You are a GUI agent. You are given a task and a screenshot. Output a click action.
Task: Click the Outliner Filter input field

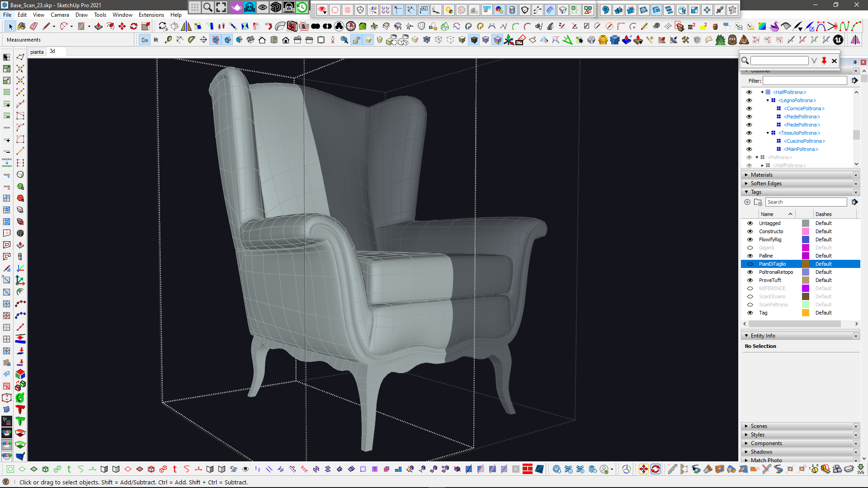point(805,81)
